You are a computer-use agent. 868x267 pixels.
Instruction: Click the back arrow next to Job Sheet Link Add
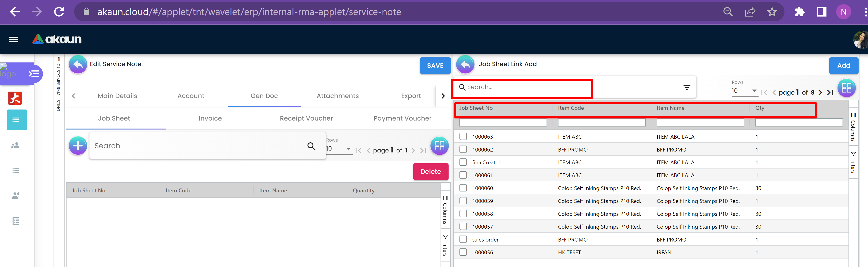(465, 64)
